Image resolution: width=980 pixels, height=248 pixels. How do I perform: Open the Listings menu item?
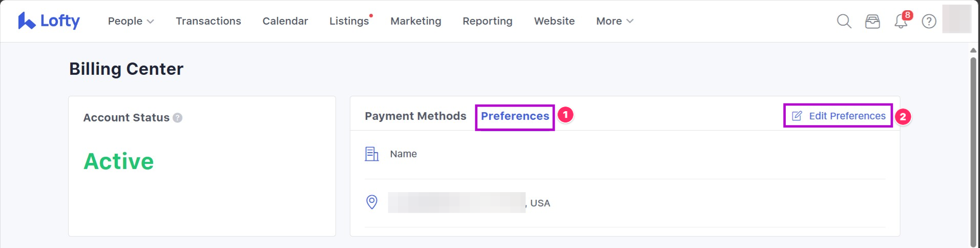tap(349, 21)
